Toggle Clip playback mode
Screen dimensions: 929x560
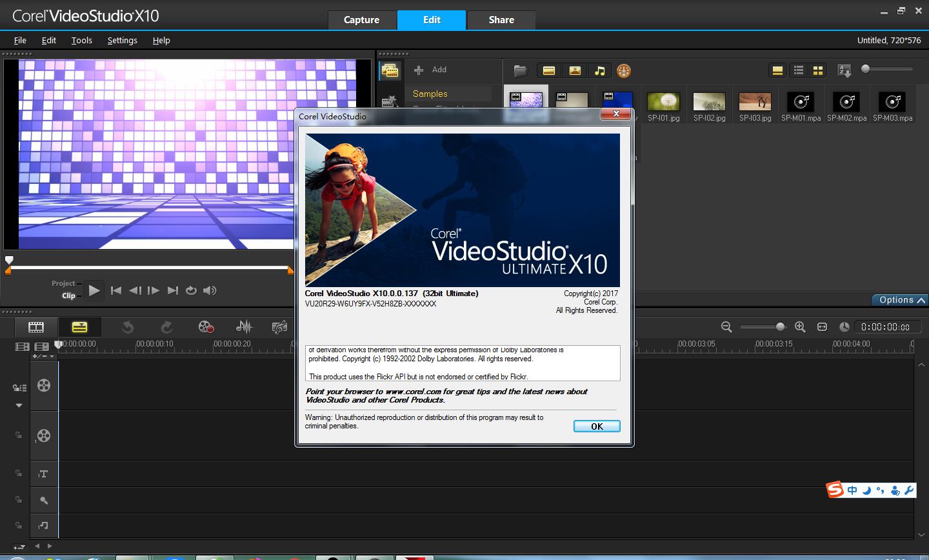coord(68,295)
